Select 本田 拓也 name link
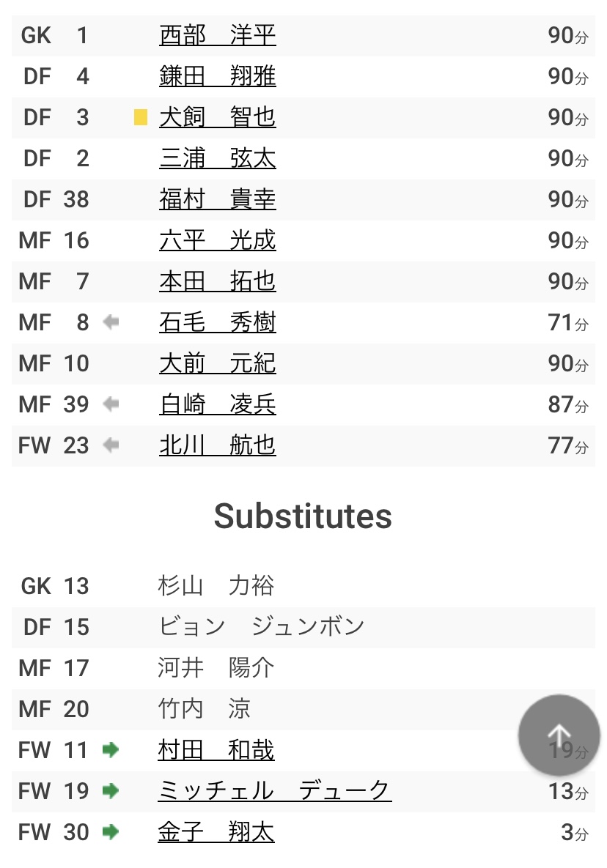607x868 pixels. pos(218,281)
